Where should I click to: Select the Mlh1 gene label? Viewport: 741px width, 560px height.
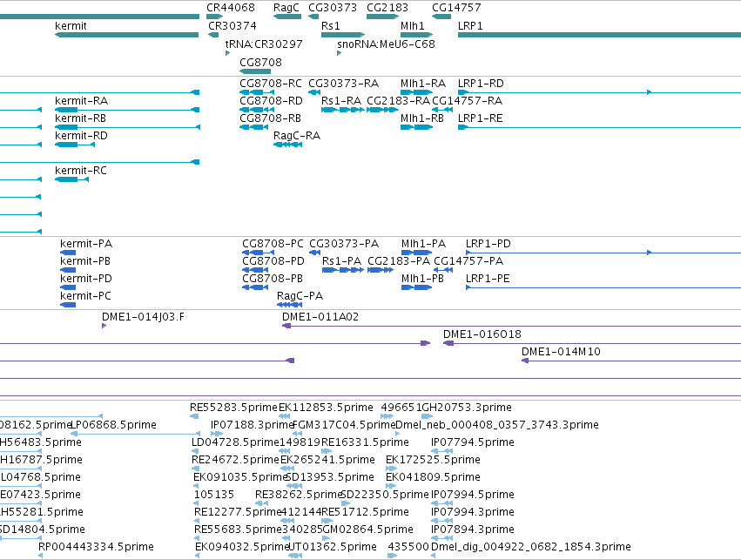click(413, 25)
